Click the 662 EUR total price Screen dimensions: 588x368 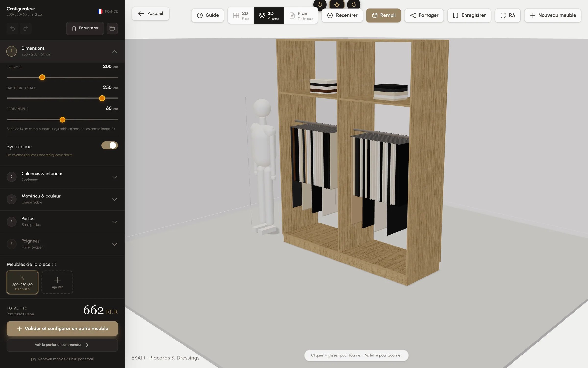[100, 310]
